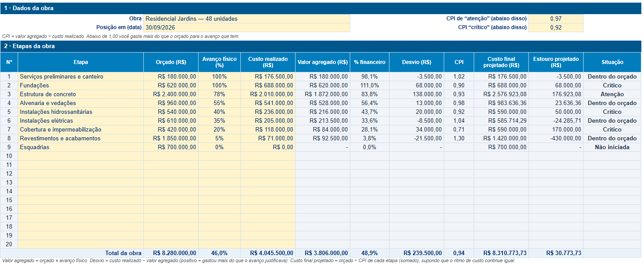Click the "Estrutura de concreto" stage cell
The height and width of the screenshot is (267, 644).
[x=81, y=94]
